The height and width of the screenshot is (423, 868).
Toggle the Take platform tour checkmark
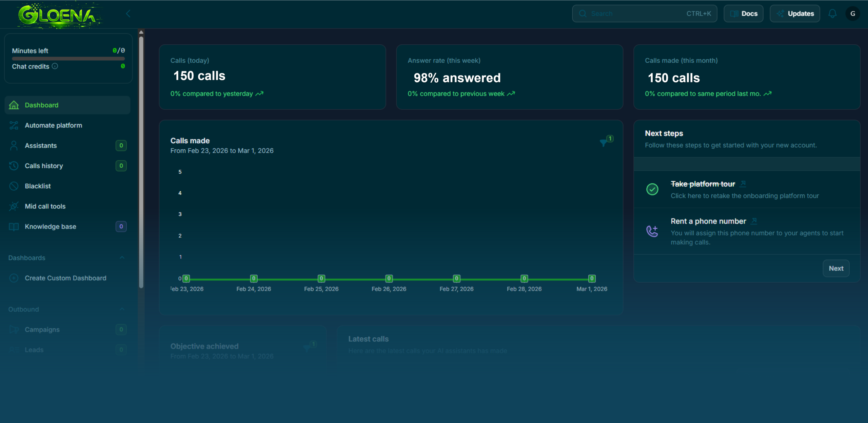click(652, 189)
